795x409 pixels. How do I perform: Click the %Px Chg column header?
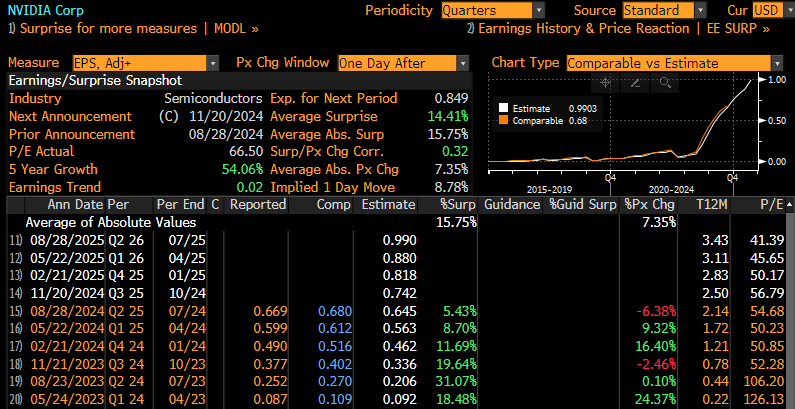[x=650, y=205]
